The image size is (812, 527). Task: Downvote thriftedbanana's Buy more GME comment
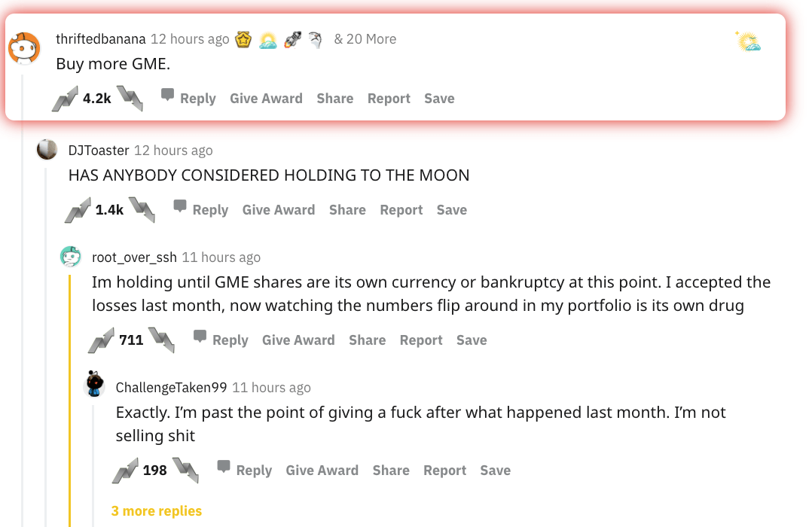[130, 99]
